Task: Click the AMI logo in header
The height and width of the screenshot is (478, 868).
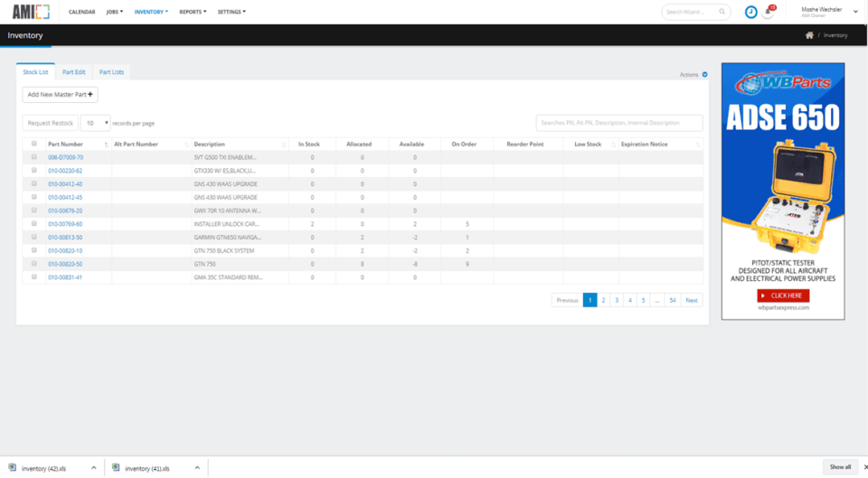Action: point(31,12)
